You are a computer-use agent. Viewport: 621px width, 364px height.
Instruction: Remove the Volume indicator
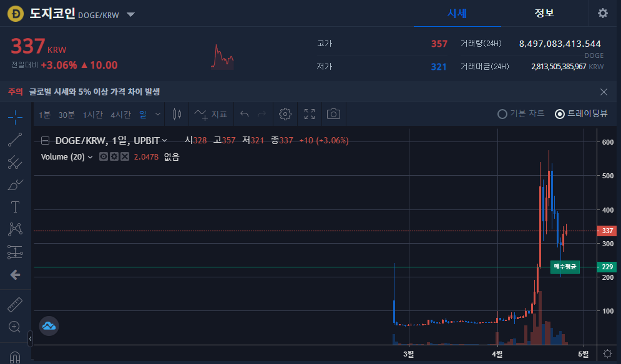pos(125,156)
